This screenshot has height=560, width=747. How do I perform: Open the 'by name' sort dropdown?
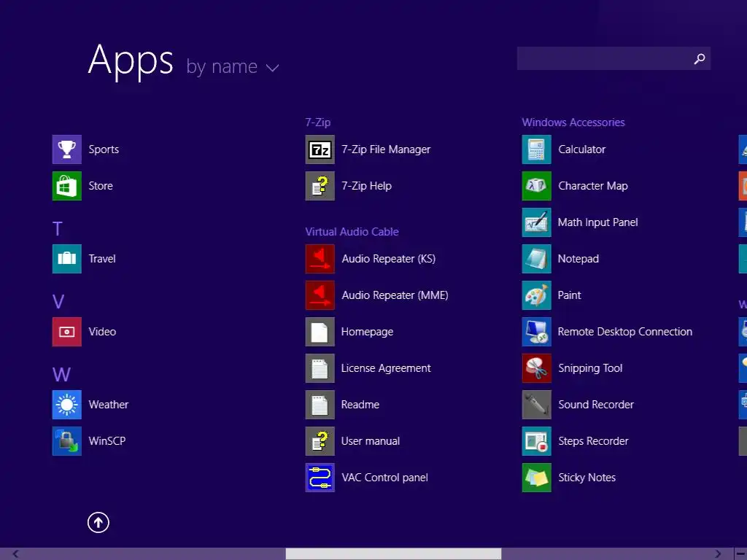click(x=232, y=67)
